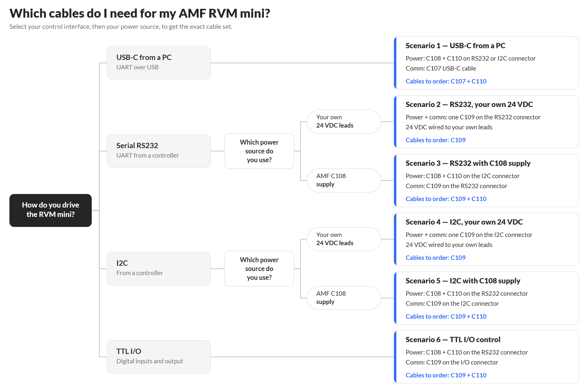Viewport: 588px width, 388px height.
Task: Choose 'Your own 24 VDC leads' for I2C
Action: pos(344,239)
